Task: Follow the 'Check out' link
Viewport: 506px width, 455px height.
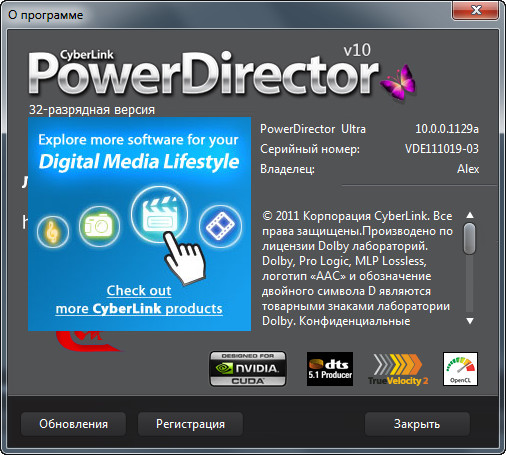Action: pyautogui.click(x=139, y=291)
